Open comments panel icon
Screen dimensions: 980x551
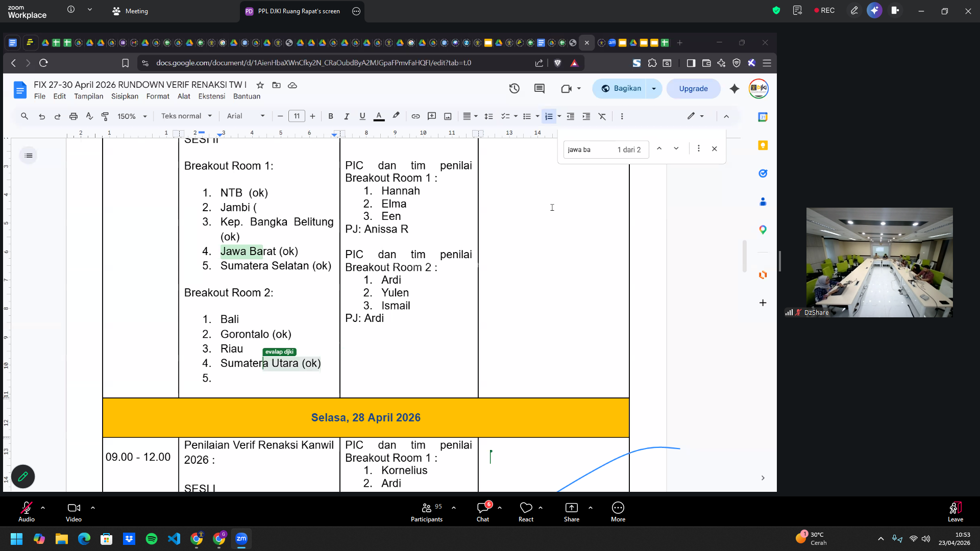tap(539, 88)
